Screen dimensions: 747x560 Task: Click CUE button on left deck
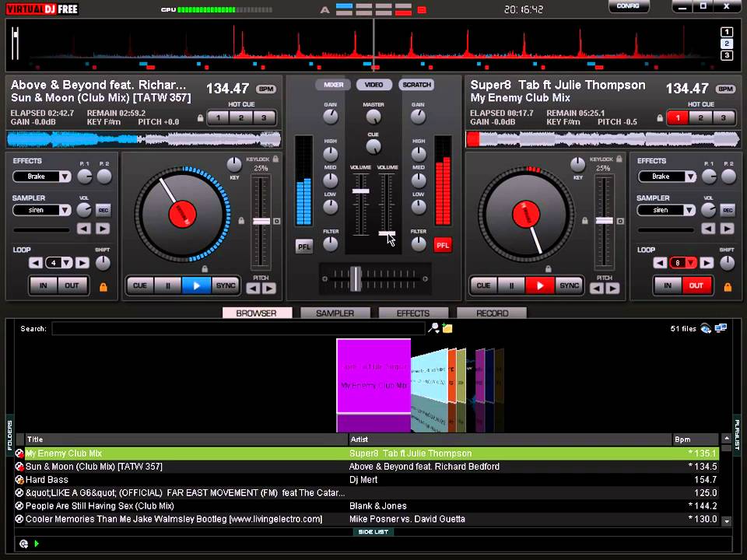tap(140, 285)
